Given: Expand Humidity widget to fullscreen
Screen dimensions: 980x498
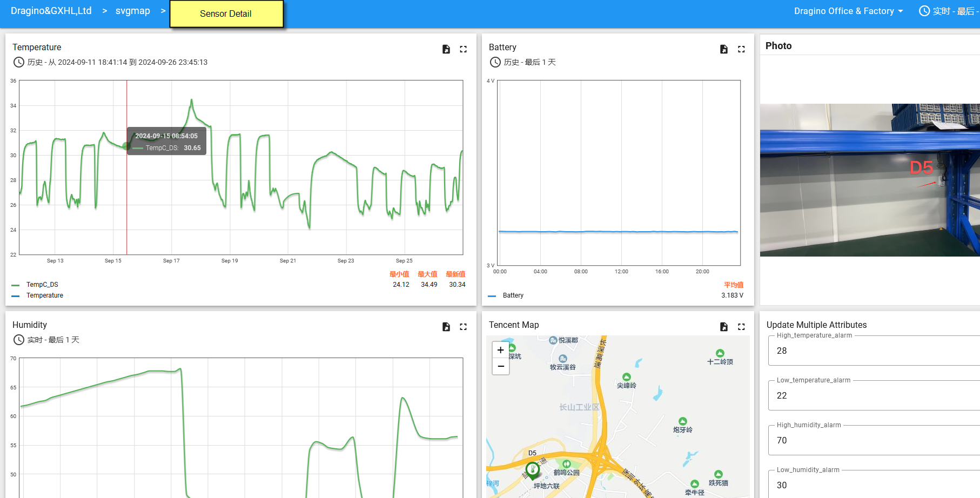Looking at the screenshot, I should tap(463, 327).
